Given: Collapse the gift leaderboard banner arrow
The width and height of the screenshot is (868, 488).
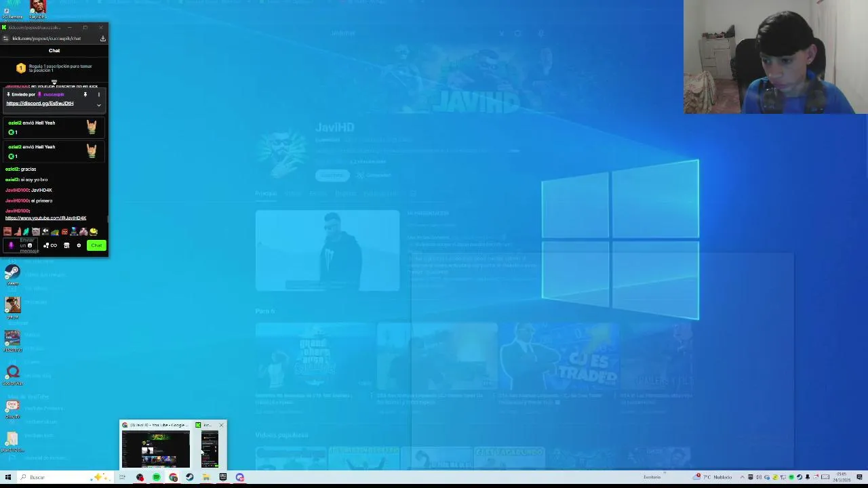Looking at the screenshot, I should click(x=54, y=82).
